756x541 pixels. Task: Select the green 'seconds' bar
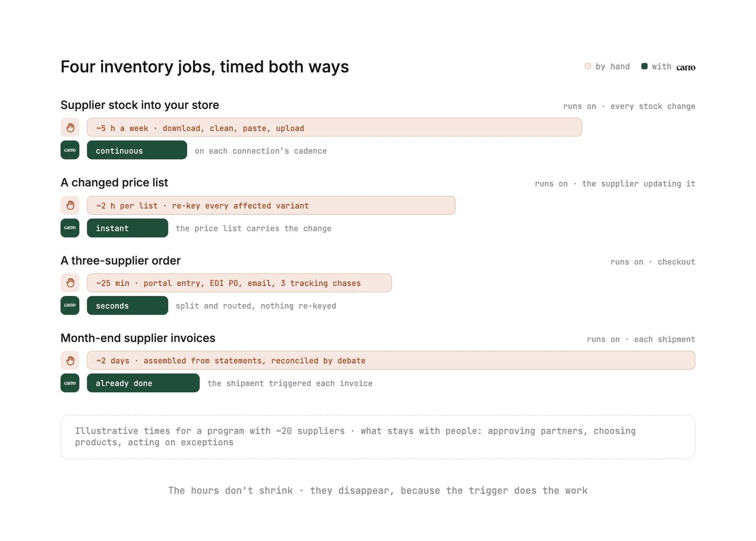pos(127,305)
